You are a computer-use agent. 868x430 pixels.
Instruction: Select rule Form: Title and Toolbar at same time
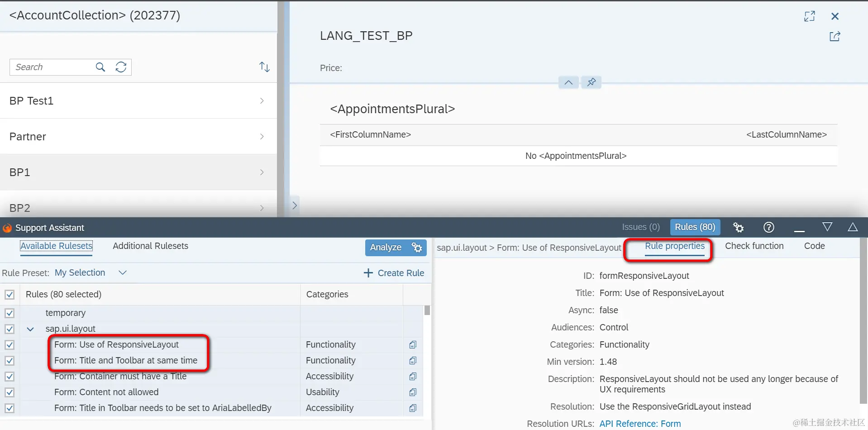126,361
